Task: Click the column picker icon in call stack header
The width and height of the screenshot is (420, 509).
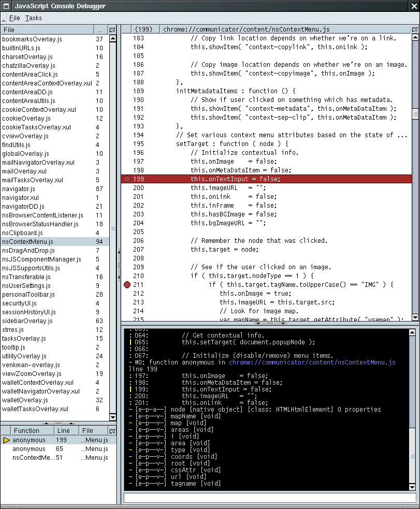Action: 112,431
